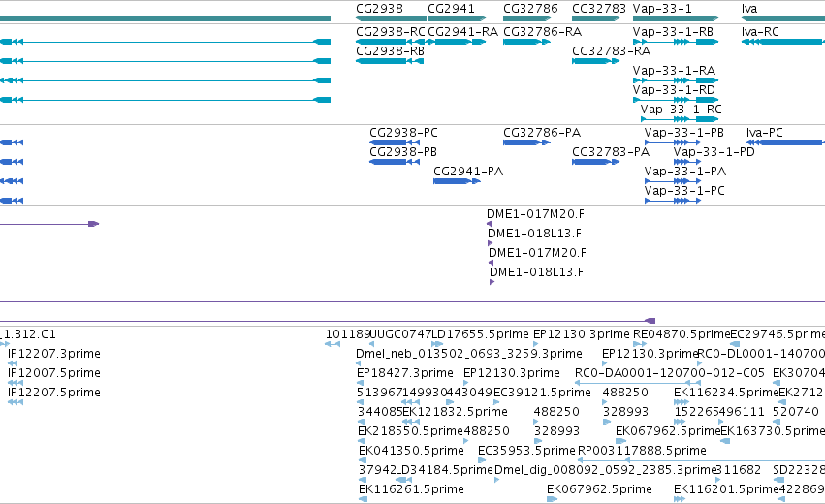Select Dmel_dig_008092_0592_2385.3prime label
This screenshot has width=825, height=504.
click(605, 470)
